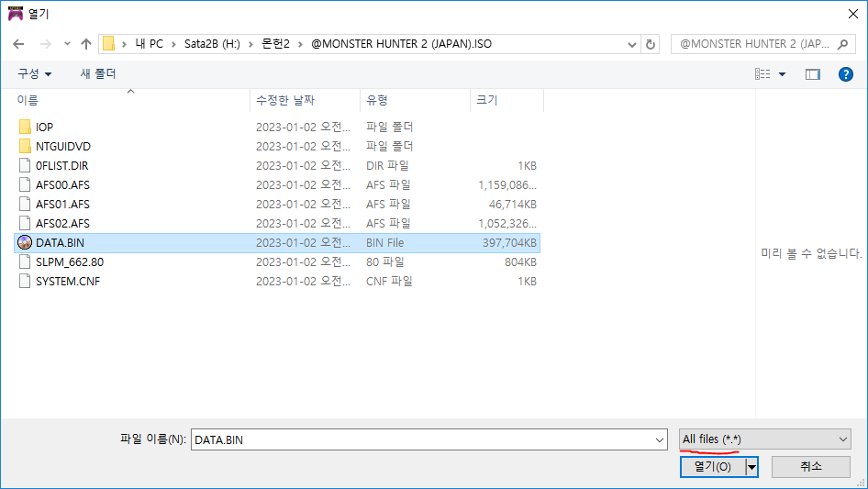Image resolution: width=868 pixels, height=489 pixels.
Task: Click the 취소 cancel button
Action: coord(811,467)
